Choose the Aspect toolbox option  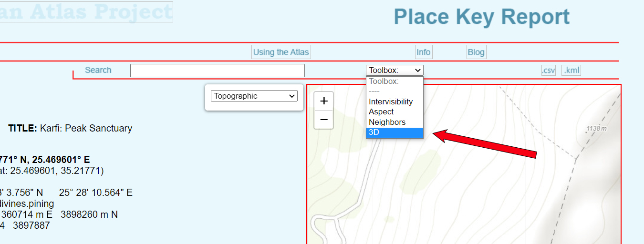pos(381,112)
